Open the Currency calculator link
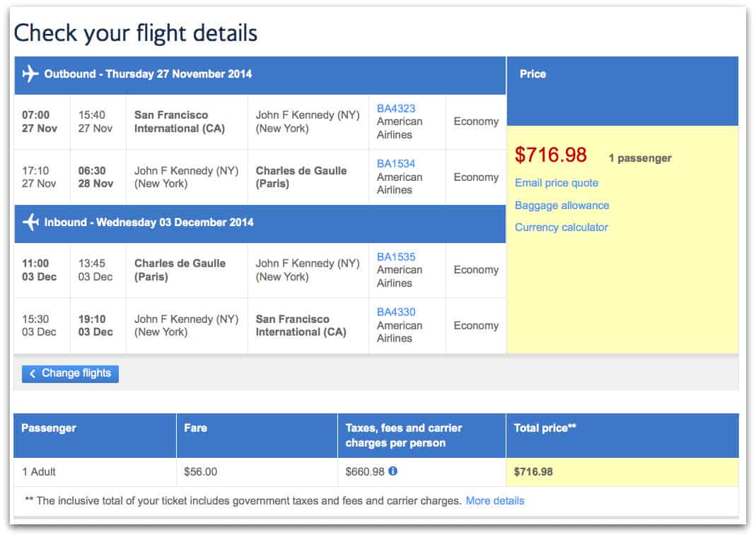Viewport: 756px width, 537px height. [562, 228]
